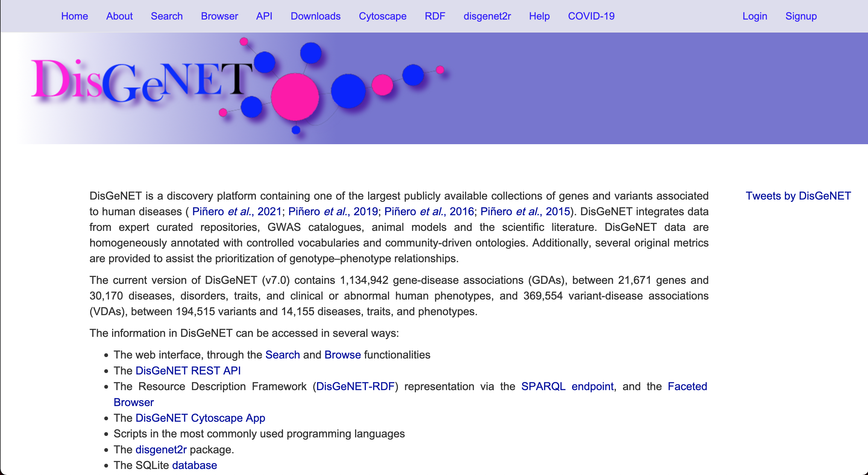868x475 pixels.
Task: Open the Cytoscape integration page
Action: coord(382,16)
